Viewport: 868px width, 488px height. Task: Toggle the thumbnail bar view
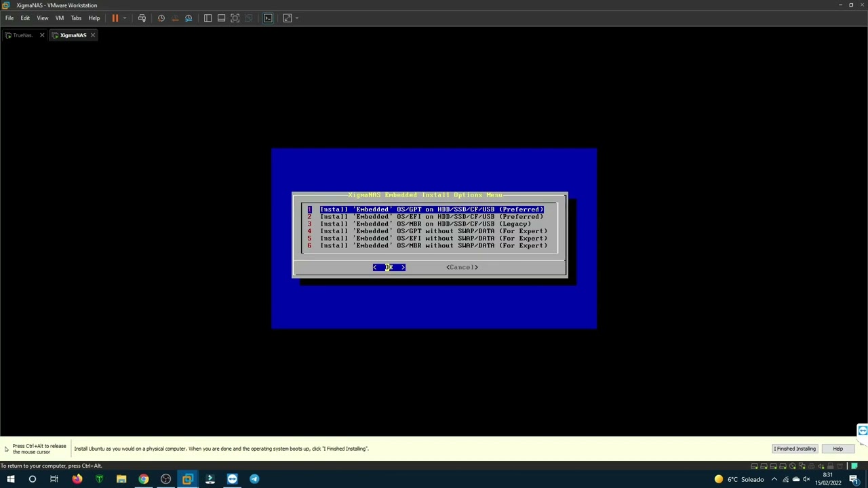[221, 18]
